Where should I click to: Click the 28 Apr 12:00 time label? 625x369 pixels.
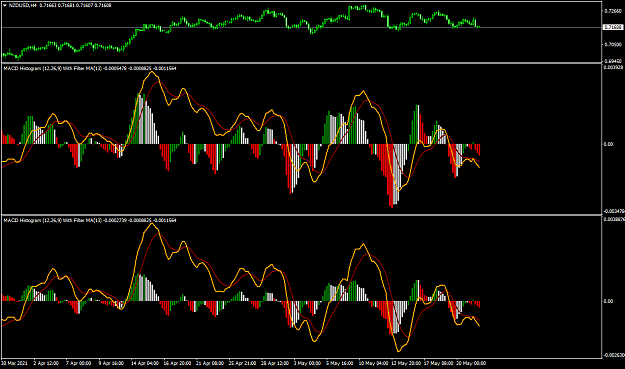pos(275,363)
